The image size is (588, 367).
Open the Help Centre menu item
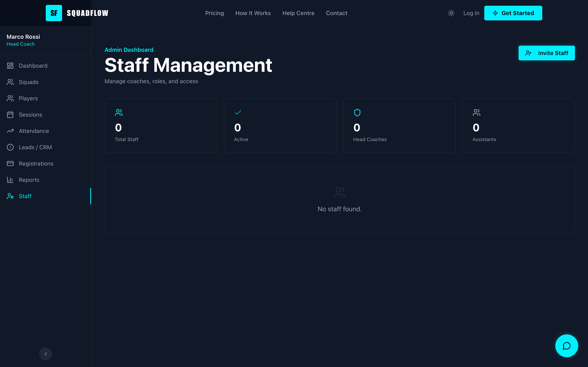click(x=298, y=13)
